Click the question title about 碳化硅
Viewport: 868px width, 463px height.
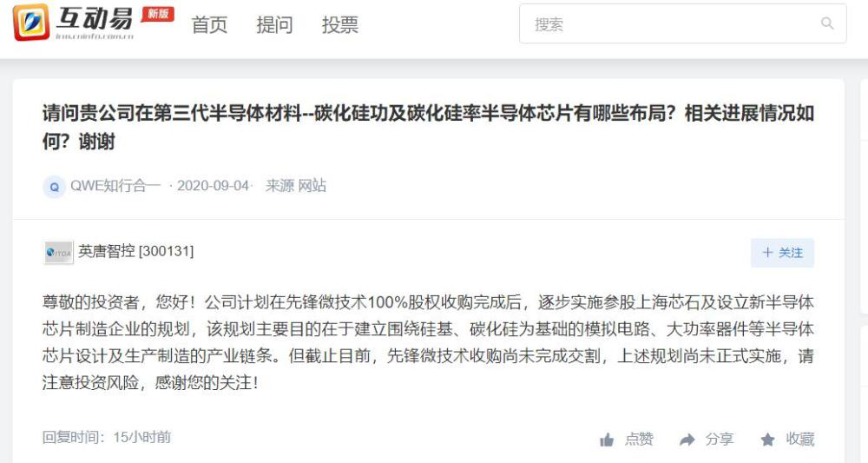click(428, 128)
